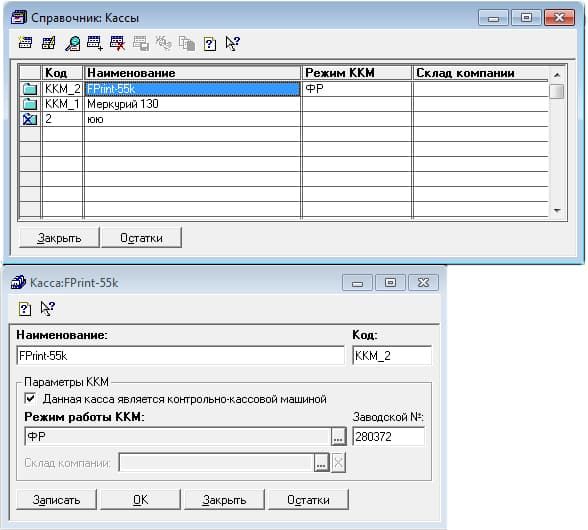Image resolution: width=588 pixels, height=530 pixels.
Task: Click Закрыть button in Касса:FPrint-55k window
Action: 224,500
